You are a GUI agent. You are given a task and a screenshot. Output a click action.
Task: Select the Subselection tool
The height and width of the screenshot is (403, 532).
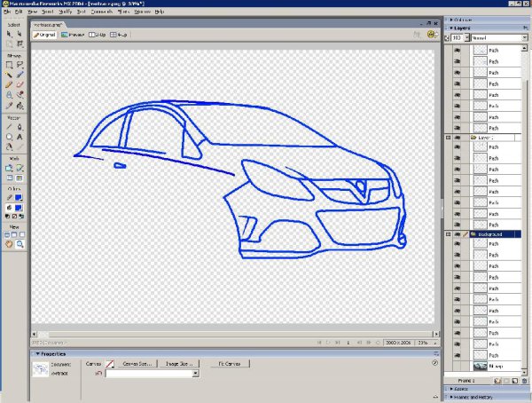[x=20, y=34]
